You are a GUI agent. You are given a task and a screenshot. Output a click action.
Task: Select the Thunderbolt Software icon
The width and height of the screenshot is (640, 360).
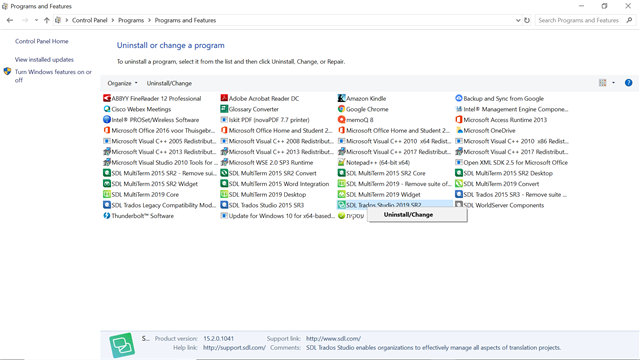point(107,216)
